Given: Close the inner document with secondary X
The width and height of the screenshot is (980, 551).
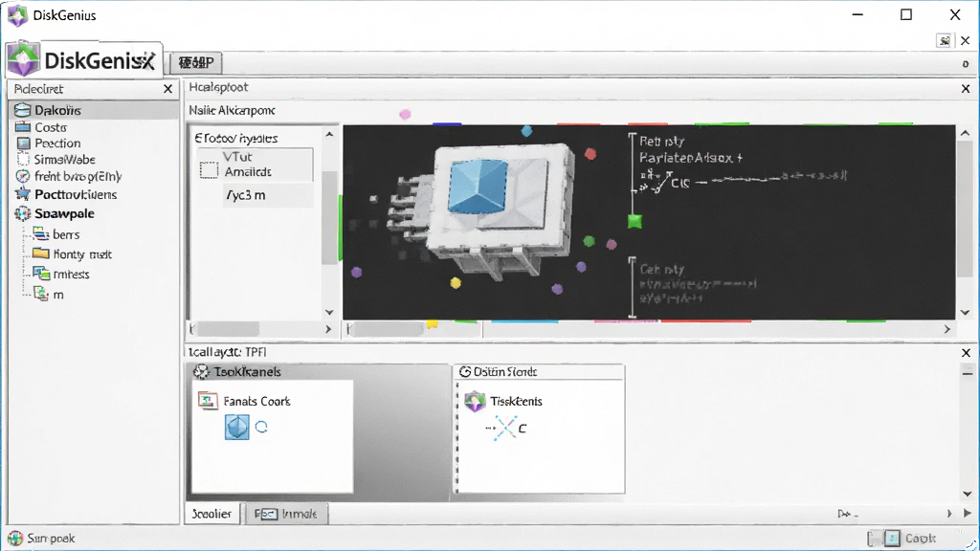Looking at the screenshot, I should tap(965, 40).
